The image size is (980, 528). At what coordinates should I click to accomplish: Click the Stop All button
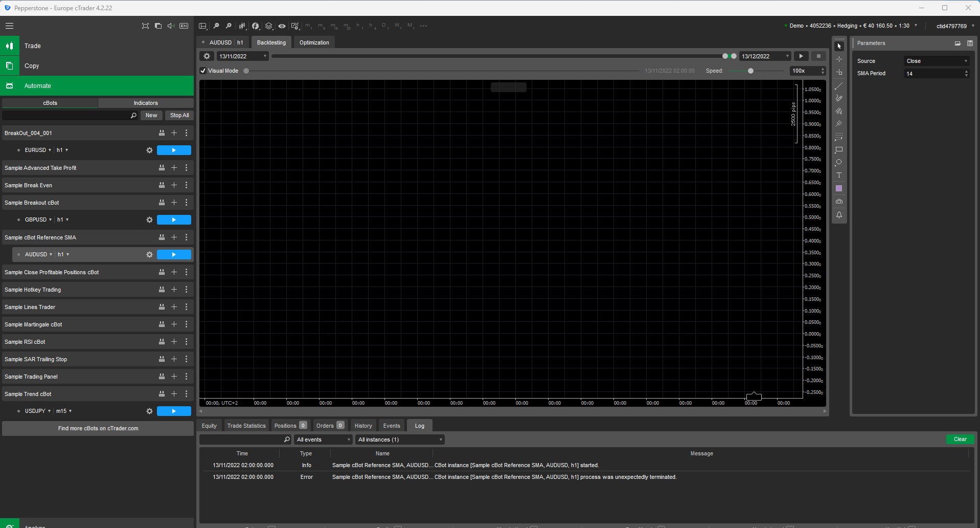point(179,116)
